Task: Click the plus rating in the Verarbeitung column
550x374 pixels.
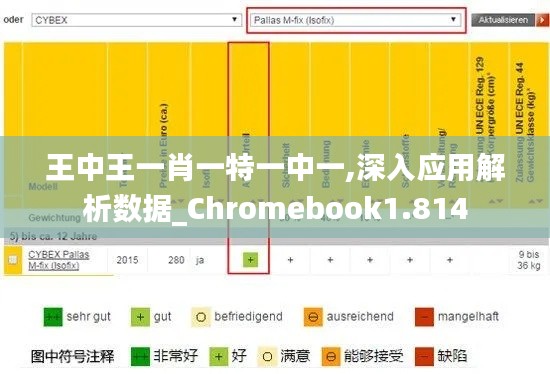Action: [x=450, y=260]
